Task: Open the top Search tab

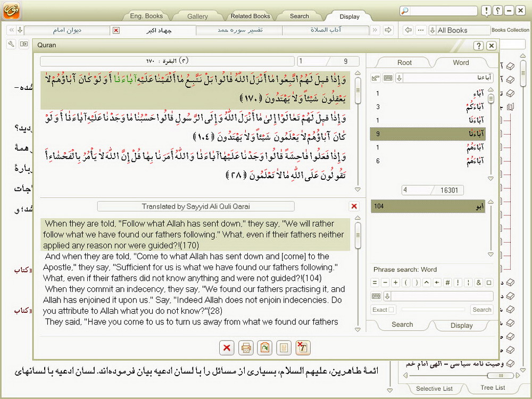Action: tap(299, 16)
